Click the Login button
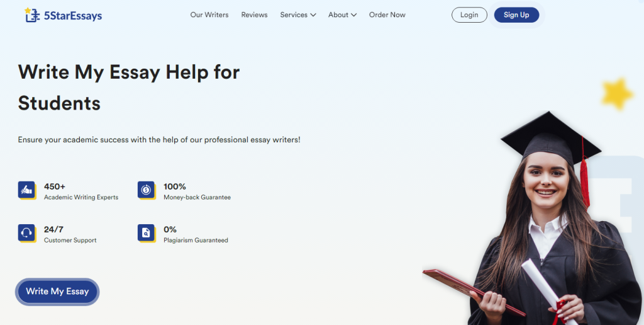The image size is (644, 325). [469, 15]
